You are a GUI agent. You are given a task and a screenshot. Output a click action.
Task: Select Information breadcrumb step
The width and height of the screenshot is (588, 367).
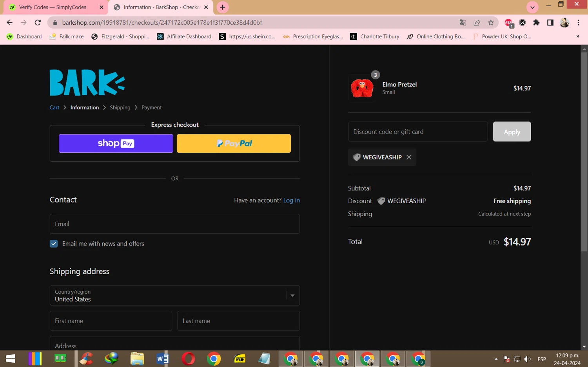click(x=85, y=107)
